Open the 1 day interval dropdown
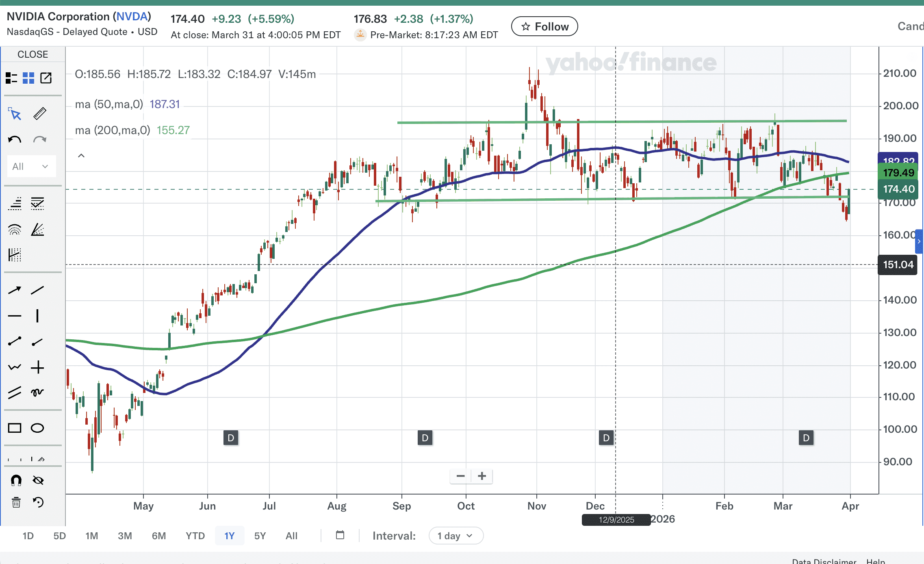This screenshot has height=564, width=924. coord(455,536)
